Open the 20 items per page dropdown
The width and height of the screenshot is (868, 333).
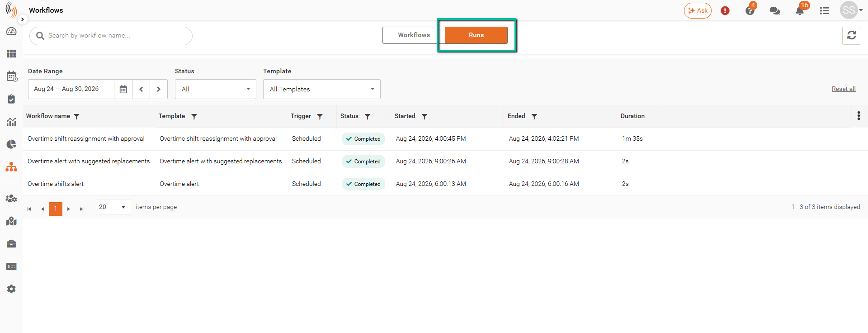click(113, 207)
